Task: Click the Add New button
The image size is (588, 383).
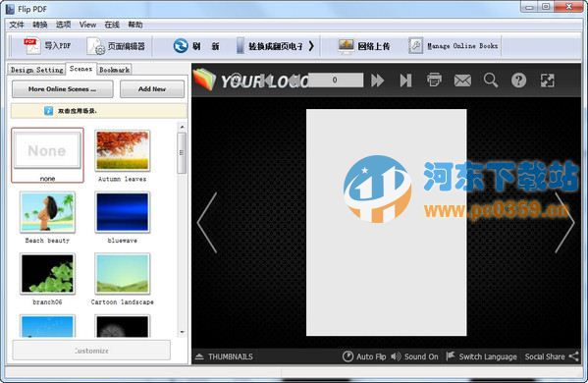Action: click(152, 89)
